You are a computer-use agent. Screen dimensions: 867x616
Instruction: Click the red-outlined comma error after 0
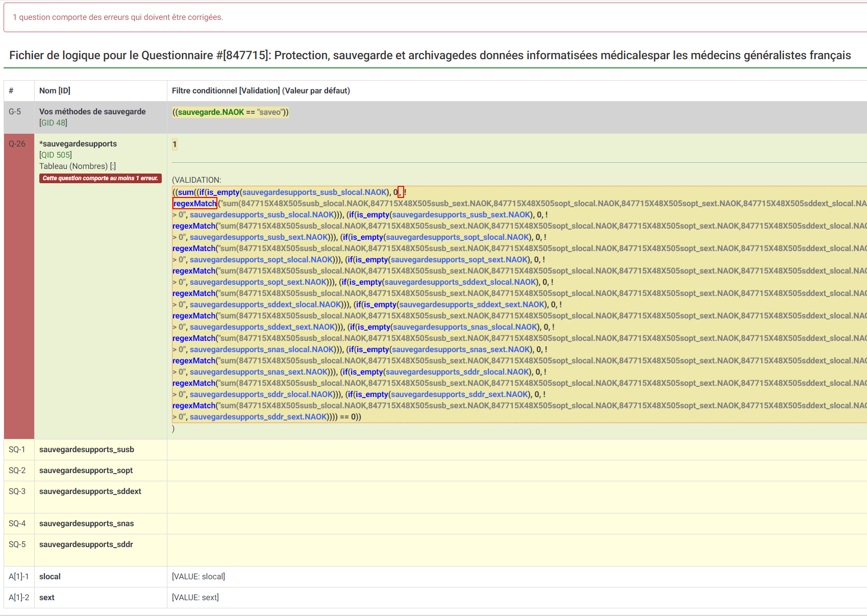(x=401, y=192)
